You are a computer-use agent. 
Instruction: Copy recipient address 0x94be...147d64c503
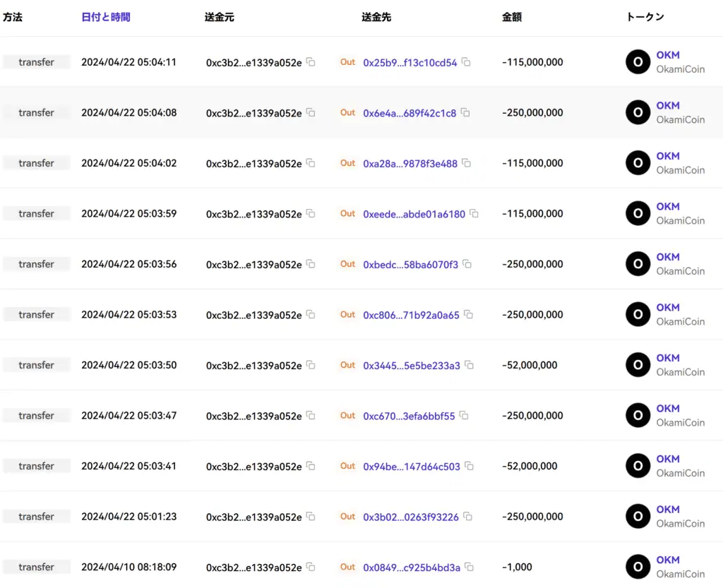click(x=469, y=466)
